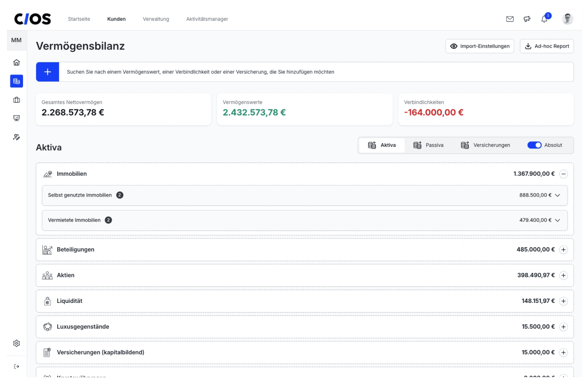Click the briefcase icon in sidebar
This screenshot has height=387, width=588.
point(17,100)
